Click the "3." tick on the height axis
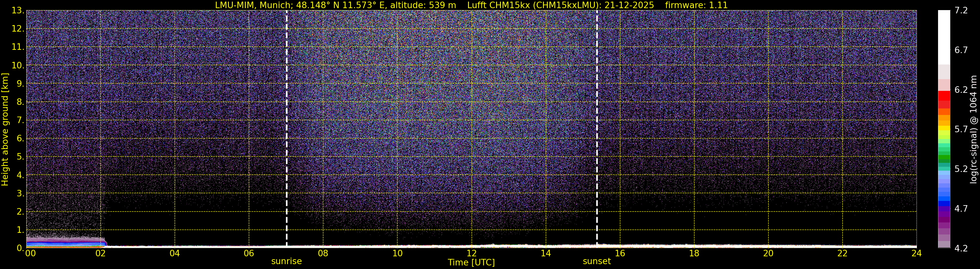The width and height of the screenshot is (980, 269). tap(20, 193)
